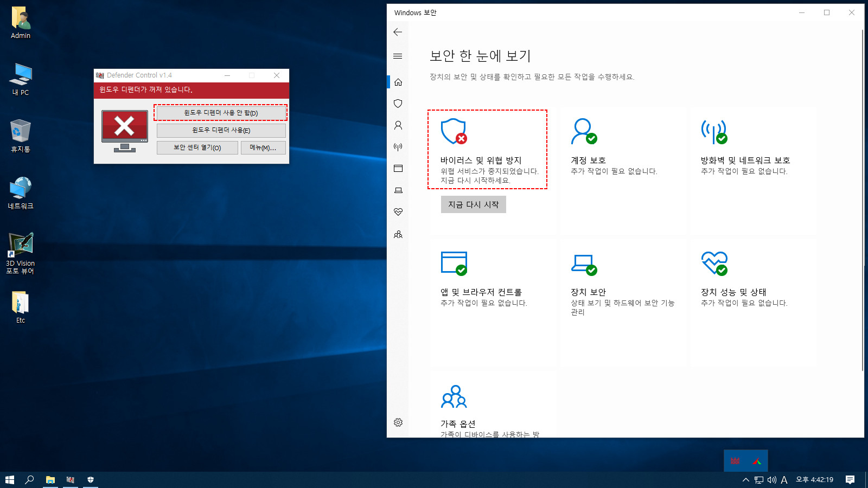Click the device health heart icon tile
Viewport: 868px width, 488px height.
[714, 263]
